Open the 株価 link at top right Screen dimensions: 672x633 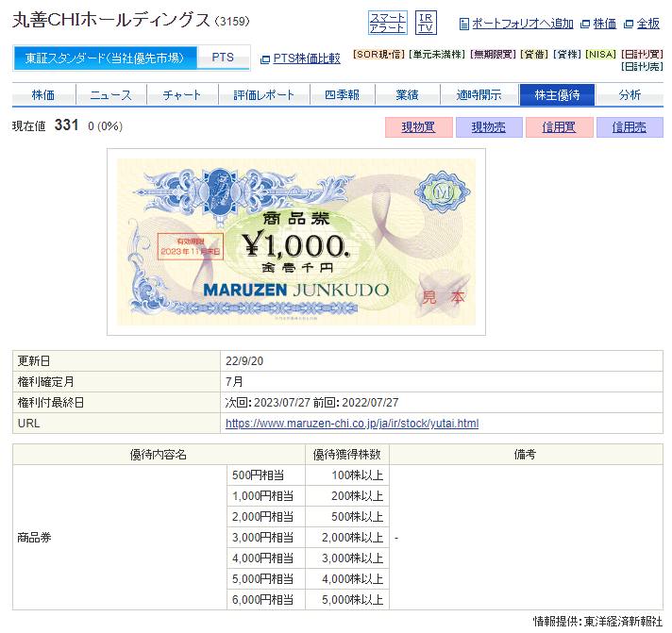click(x=604, y=24)
